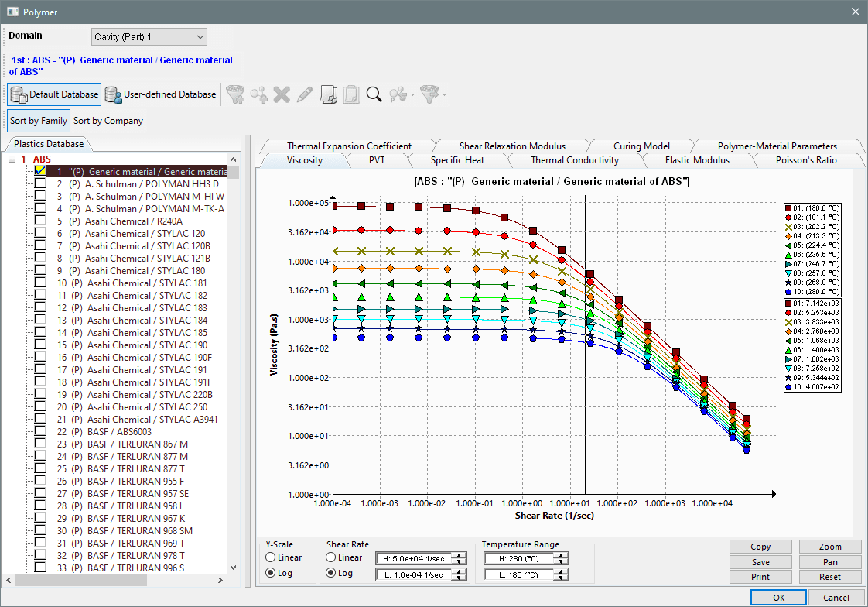Click the Copy chart button
This screenshot has width=868, height=607.
760,547
